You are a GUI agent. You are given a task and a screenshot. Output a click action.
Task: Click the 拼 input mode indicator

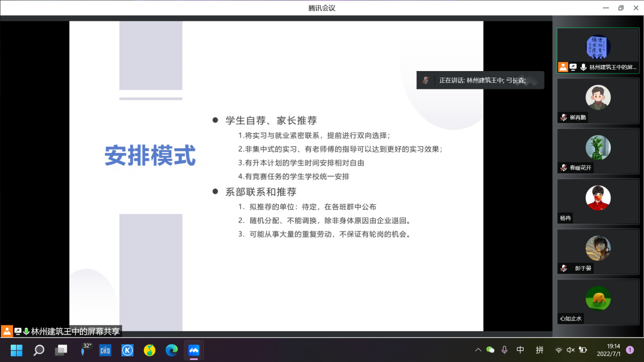(539, 350)
